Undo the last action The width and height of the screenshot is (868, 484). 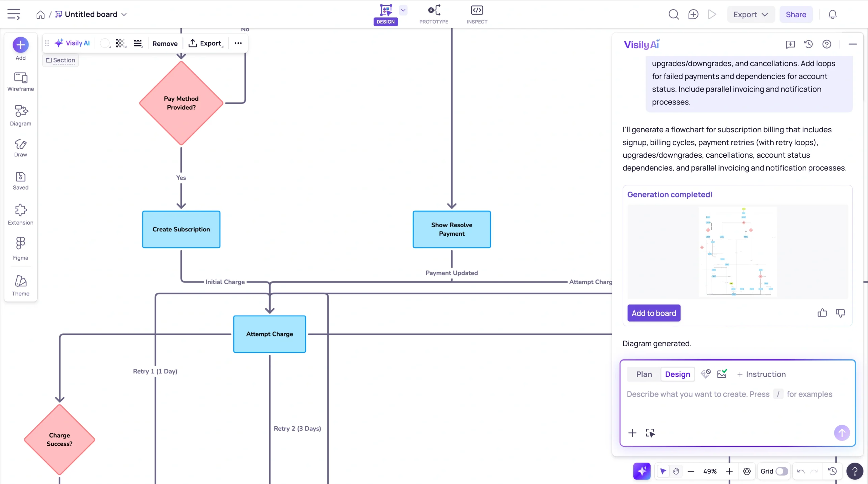(x=801, y=471)
